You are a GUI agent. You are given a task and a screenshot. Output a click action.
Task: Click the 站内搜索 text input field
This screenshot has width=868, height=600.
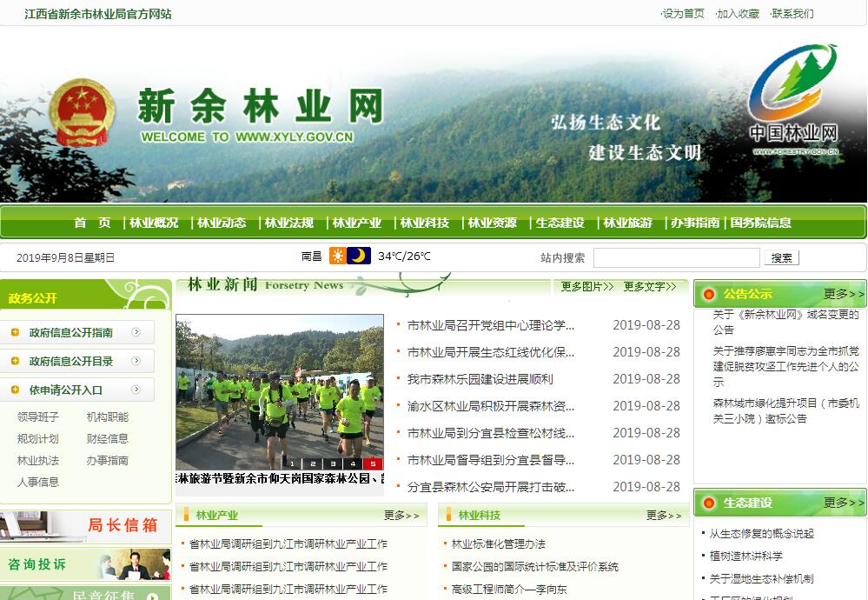tap(676, 257)
